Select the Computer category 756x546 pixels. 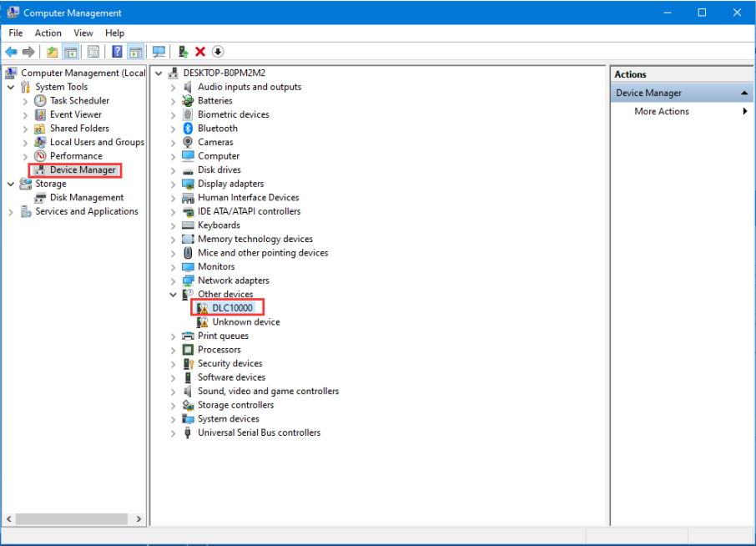219,156
